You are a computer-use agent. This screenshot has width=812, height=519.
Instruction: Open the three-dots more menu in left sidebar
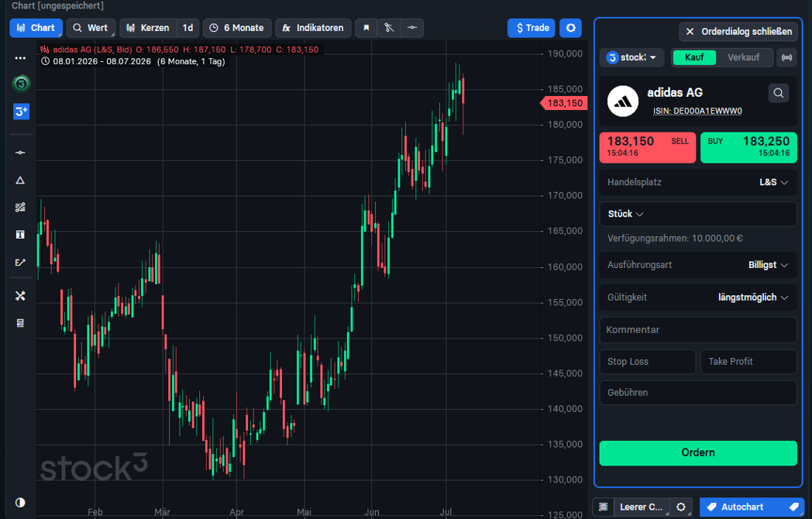(x=20, y=58)
